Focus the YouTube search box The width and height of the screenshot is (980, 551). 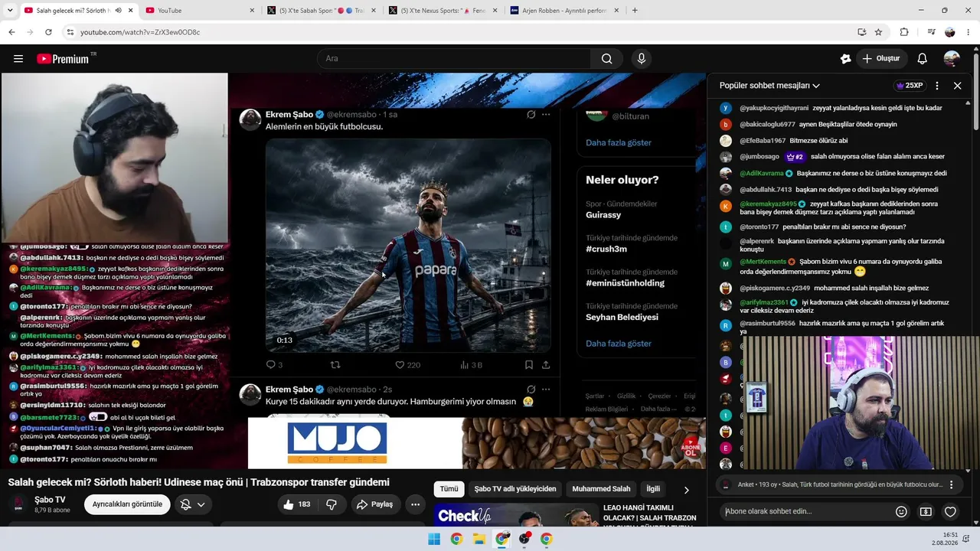click(454, 59)
